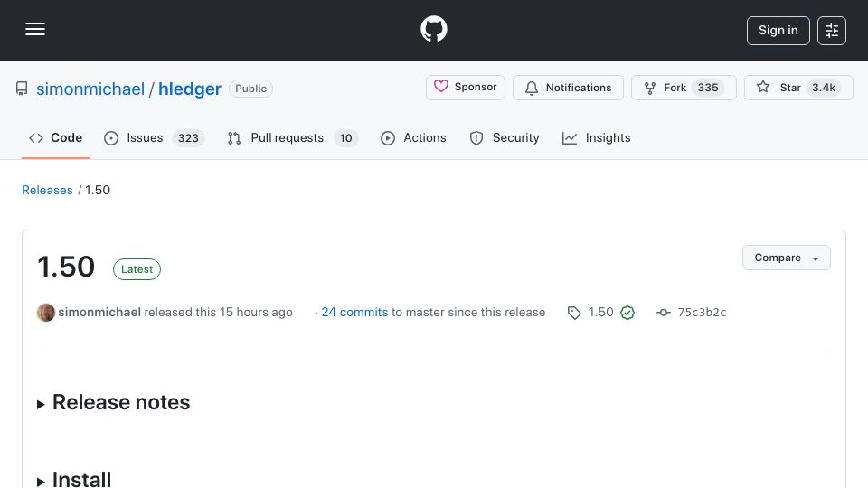Open the hledger repository link
This screenshot has height=488, width=868.
(x=189, y=89)
